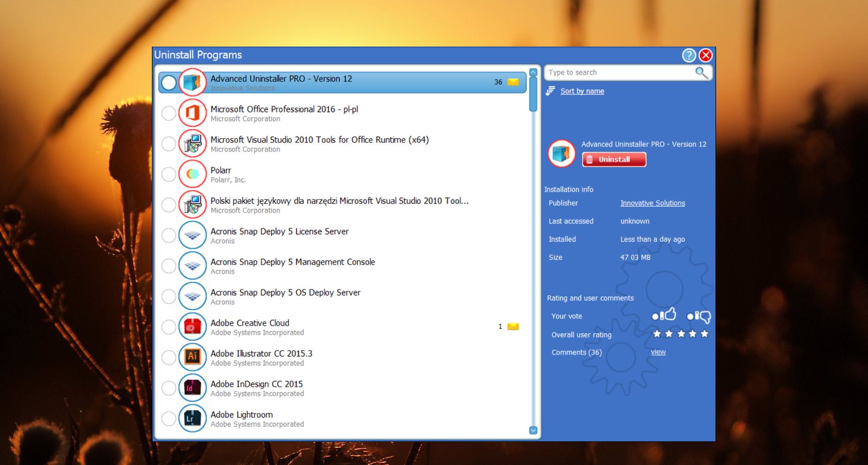
Task: Click the Adobe Creative Cloud icon
Action: click(x=192, y=327)
